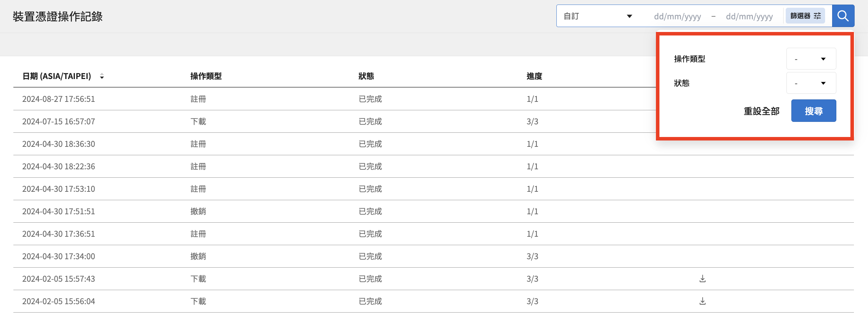Viewport: 868px width, 314px height.
Task: Select row dated 2024-04-30 18:22:36
Action: point(434,166)
